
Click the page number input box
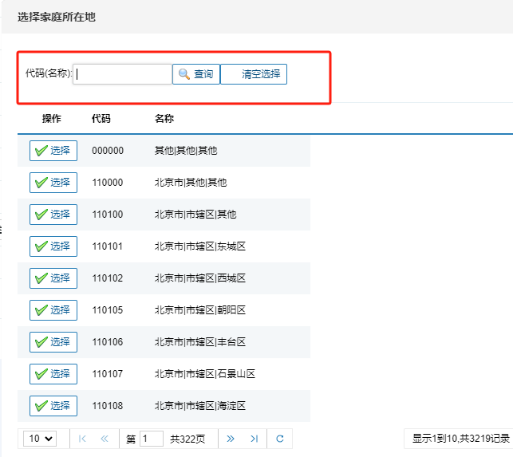coord(152,438)
